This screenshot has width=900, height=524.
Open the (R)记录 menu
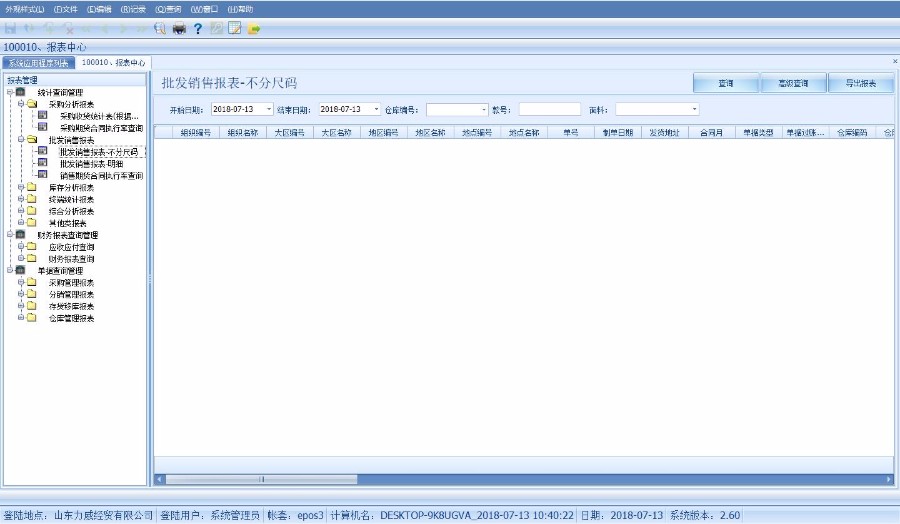[x=133, y=9]
